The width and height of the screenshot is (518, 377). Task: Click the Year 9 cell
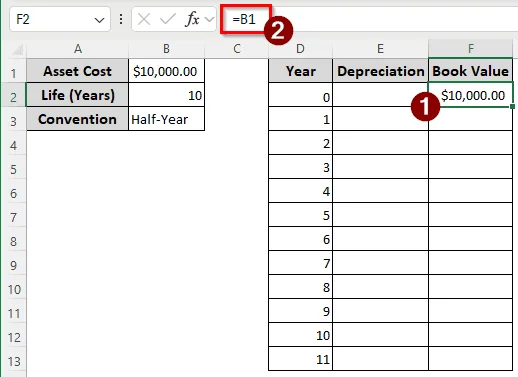click(300, 311)
